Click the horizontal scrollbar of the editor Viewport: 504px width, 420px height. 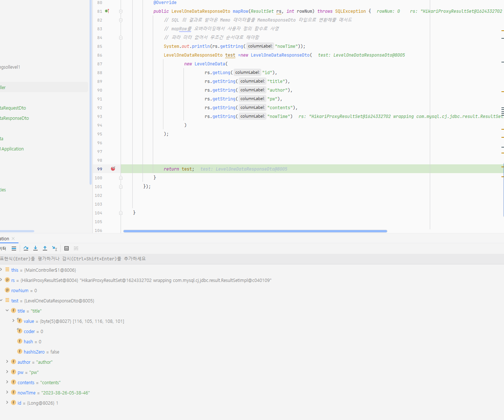pyautogui.click(x=255, y=231)
